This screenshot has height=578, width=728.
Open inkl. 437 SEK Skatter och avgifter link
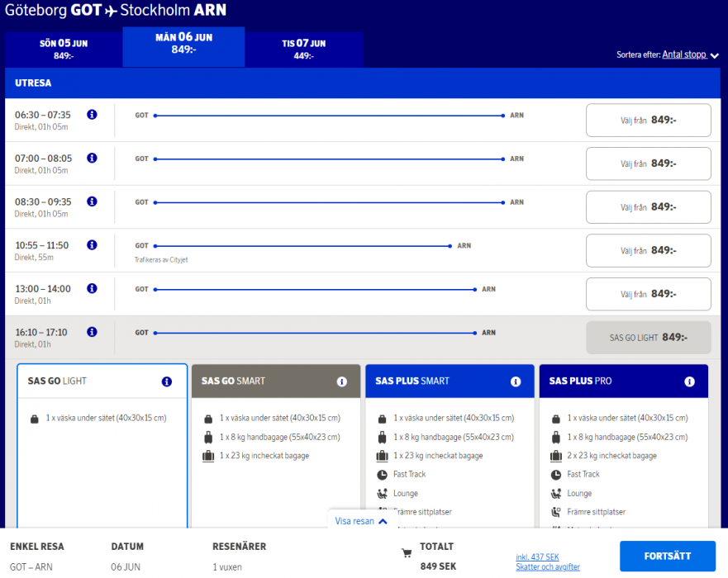point(548,562)
